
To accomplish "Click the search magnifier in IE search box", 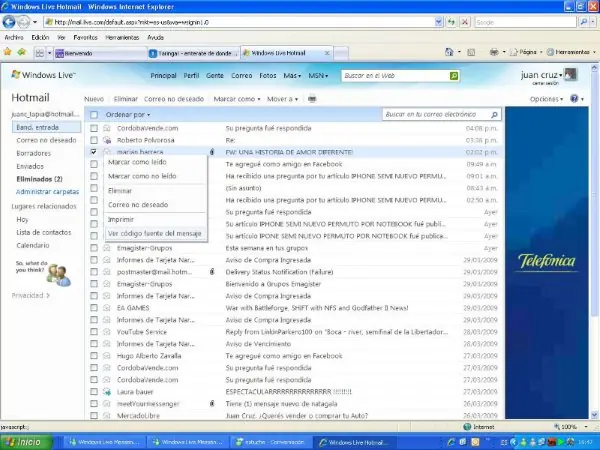I will point(584,22).
